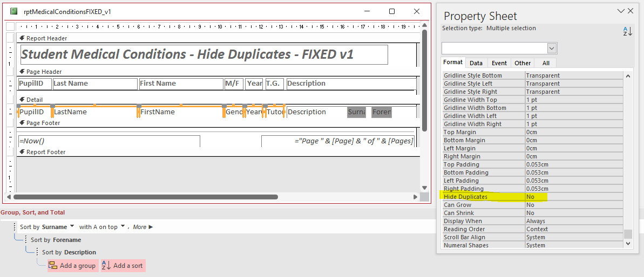Click the Sort by Surname row handle
The image size is (644, 277).
pyautogui.click(x=15, y=226)
